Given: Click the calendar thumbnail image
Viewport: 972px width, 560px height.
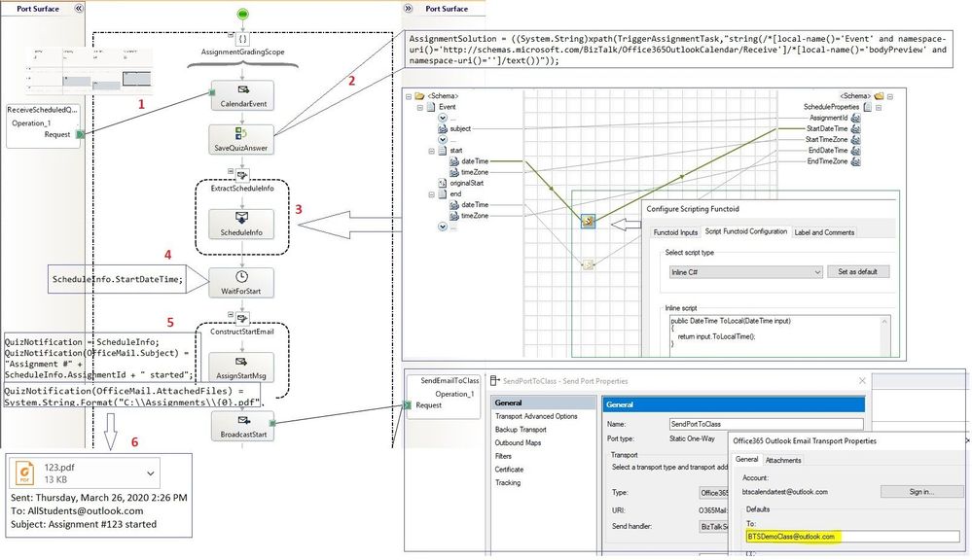Looking at the screenshot, I should (90, 70).
